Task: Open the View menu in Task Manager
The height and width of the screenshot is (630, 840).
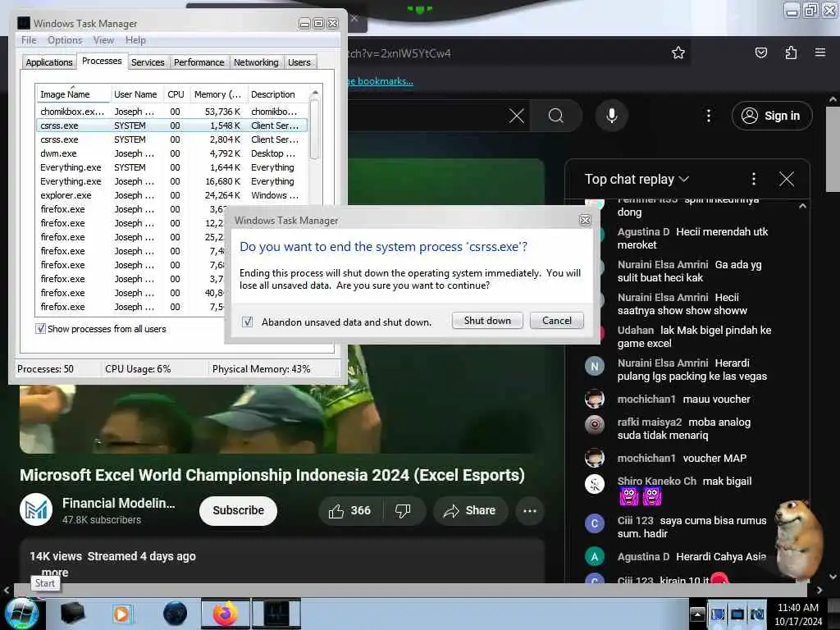Action: pos(103,40)
